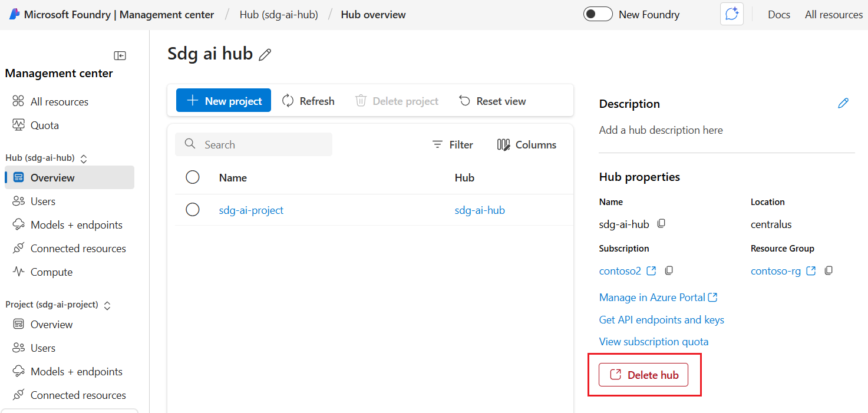Viewport: 868px width, 413px height.
Task: Click the 'Add a hub description here' text
Action: tap(661, 130)
